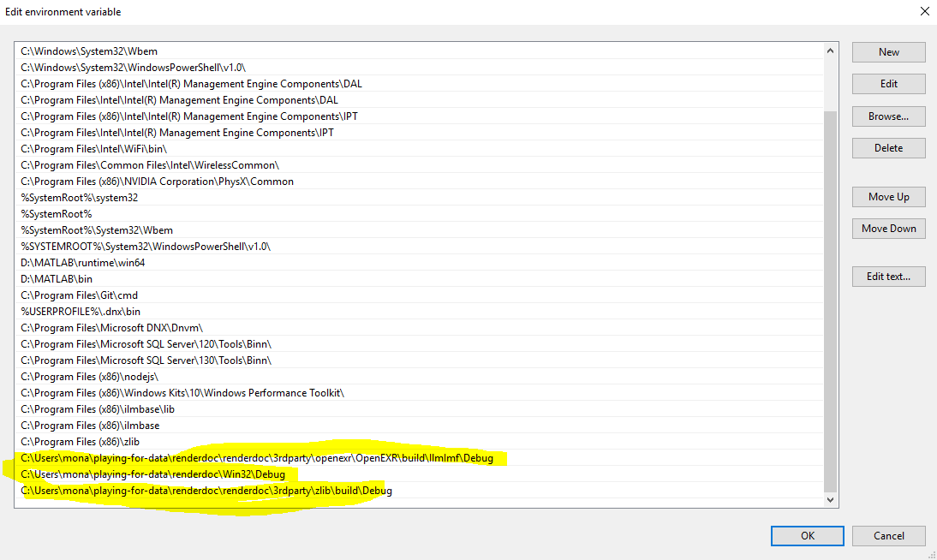
Task: Select C:\Windows\System32\WindowsPowerShell\v1.0\ entry
Action: point(419,68)
